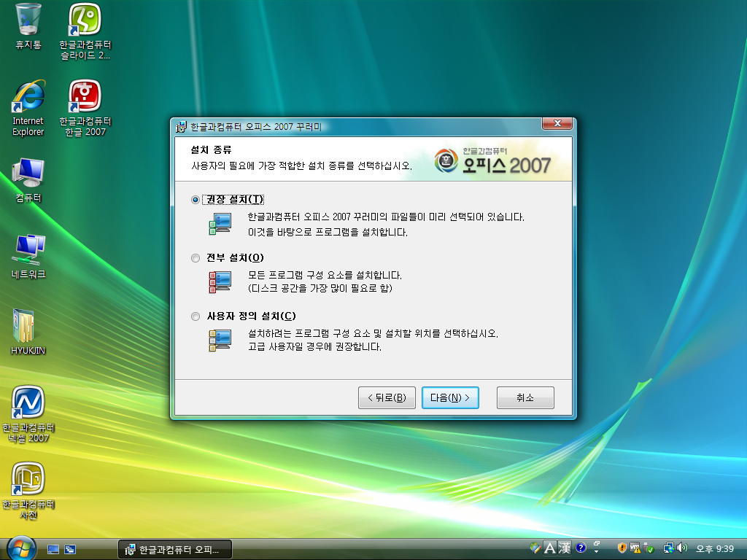Click the clock showing 오후 9:39
Viewport: 747px width, 560px height.
[x=715, y=549]
